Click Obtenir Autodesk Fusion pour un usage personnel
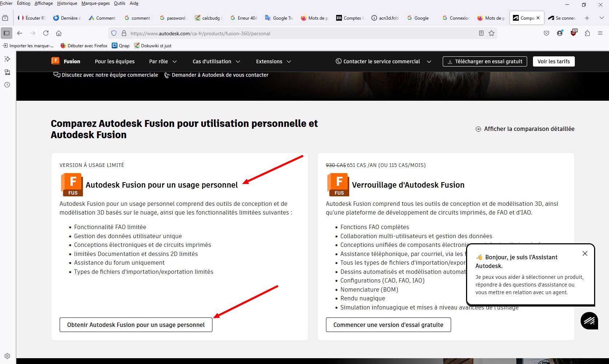This screenshot has width=609, height=364. point(136,325)
